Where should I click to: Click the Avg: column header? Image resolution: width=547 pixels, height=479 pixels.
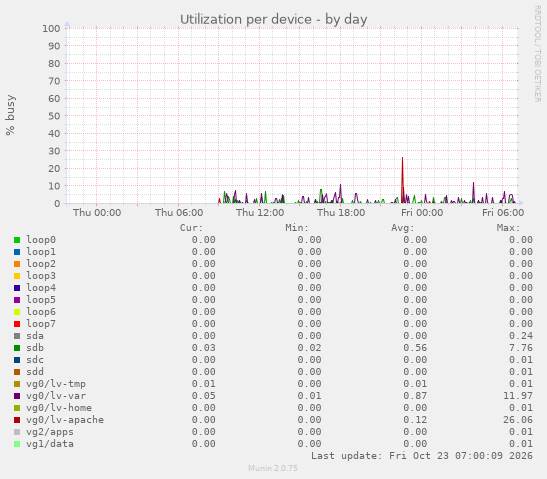tap(403, 228)
